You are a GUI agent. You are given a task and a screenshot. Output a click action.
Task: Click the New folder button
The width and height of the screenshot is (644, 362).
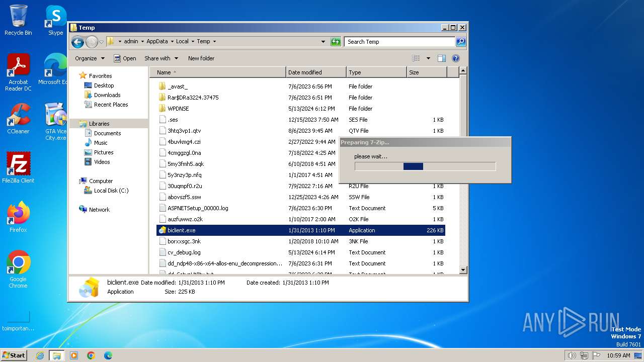[201, 58]
